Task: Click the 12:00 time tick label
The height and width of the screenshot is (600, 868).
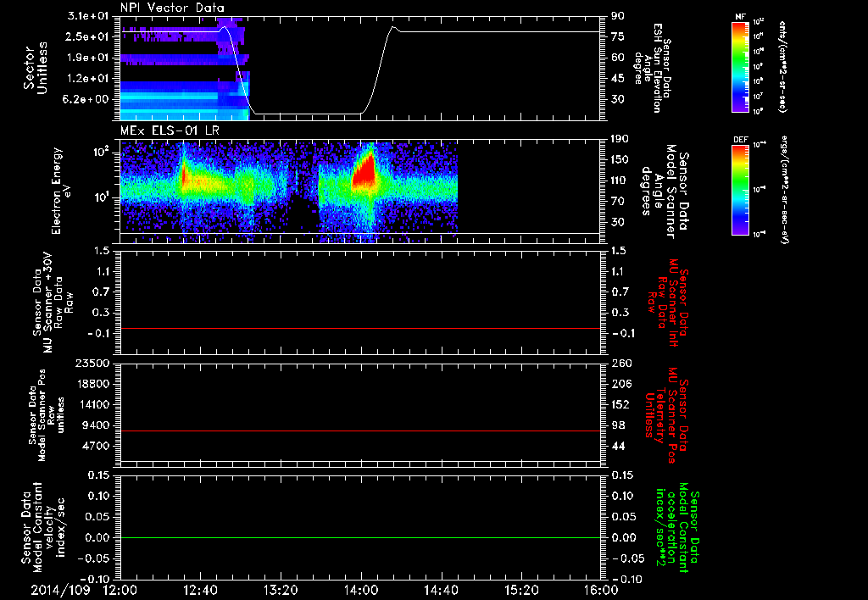Action: tap(120, 590)
